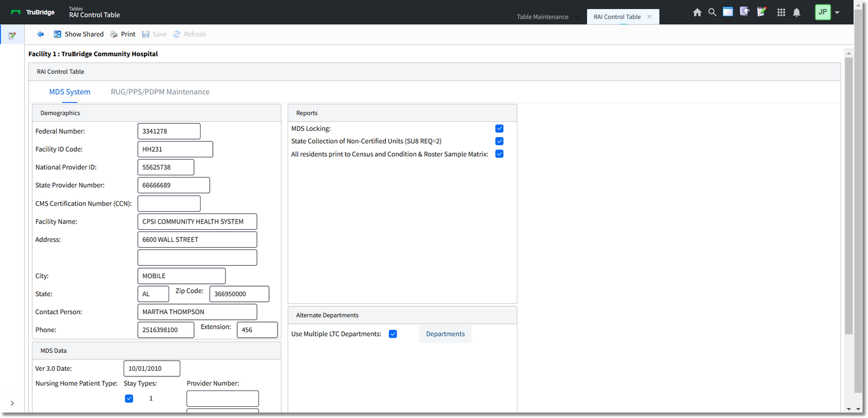Open the notifications bell
This screenshot has width=868, height=418.
tap(797, 12)
